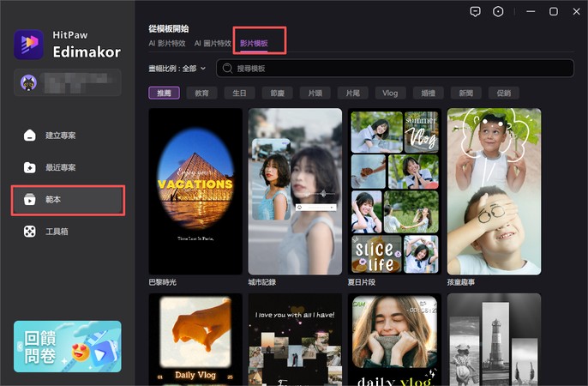This screenshot has width=588, height=386.
Task: Click the 範本 template icon
Action: (30, 200)
